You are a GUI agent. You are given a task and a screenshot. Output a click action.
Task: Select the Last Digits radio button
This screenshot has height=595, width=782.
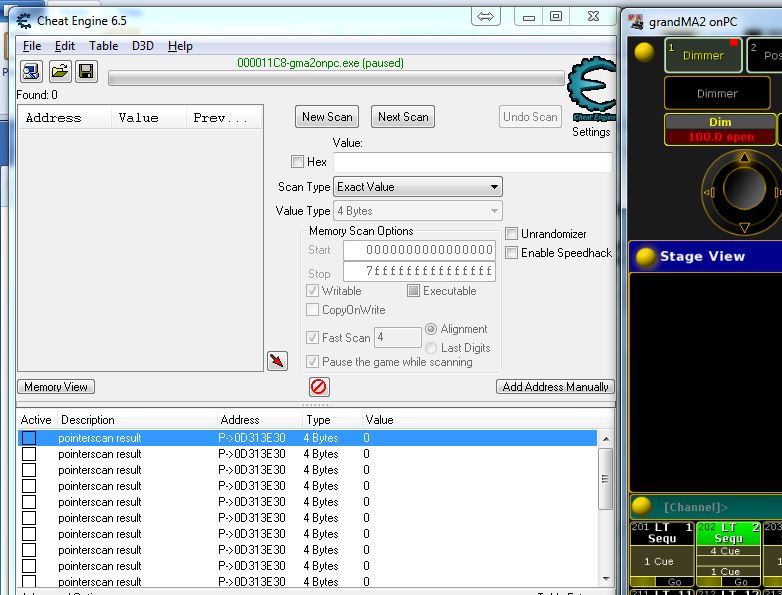click(431, 348)
